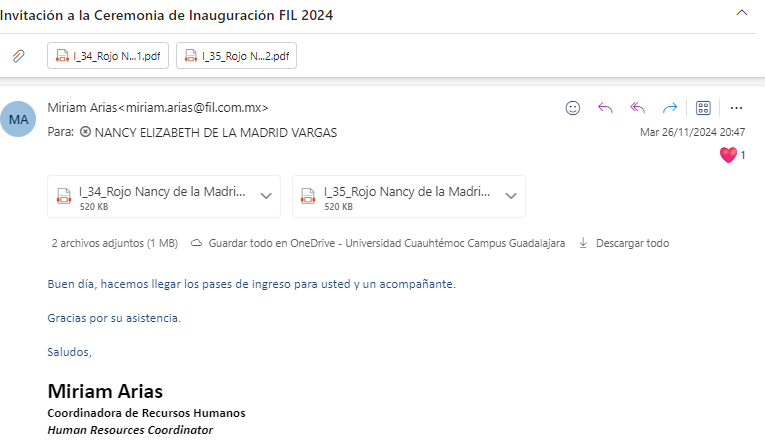
Task: Click 'Gracias por su asistencia.' text
Action: (114, 318)
